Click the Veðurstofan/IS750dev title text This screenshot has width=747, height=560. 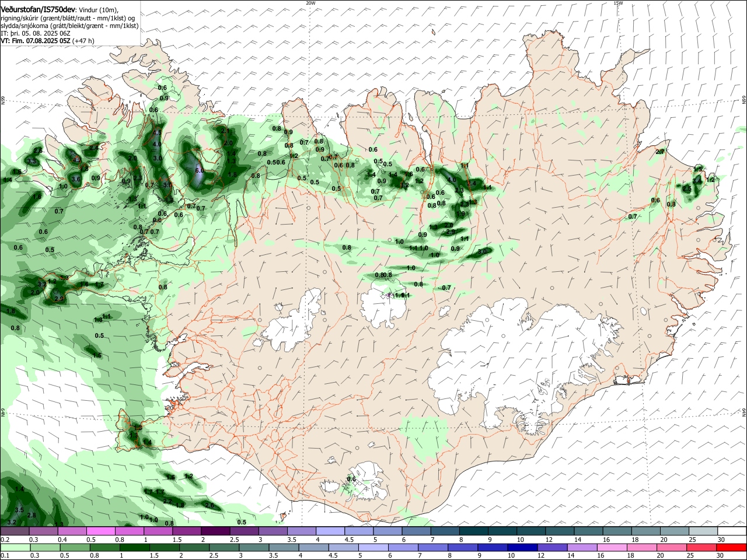click(x=38, y=9)
